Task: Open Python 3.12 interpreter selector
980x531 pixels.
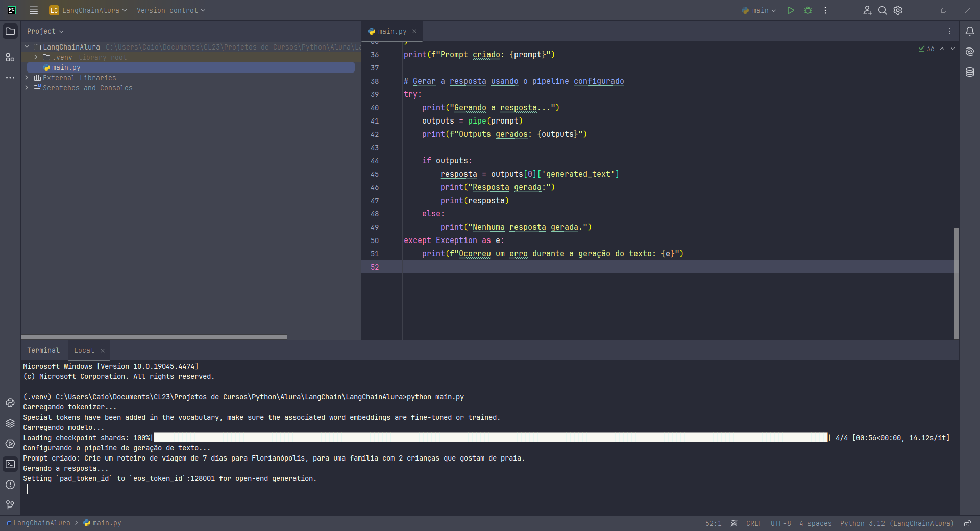Action: (x=897, y=523)
